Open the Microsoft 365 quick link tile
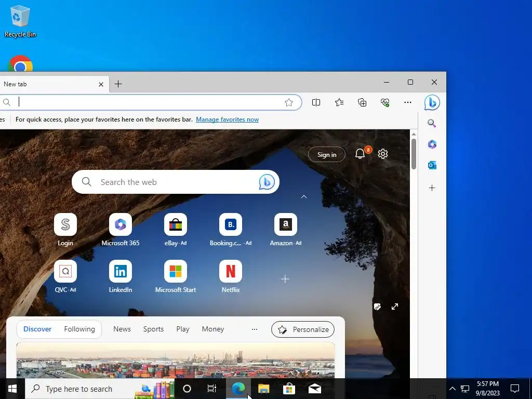Screen dimensions: 532x399 (x=121, y=230)
